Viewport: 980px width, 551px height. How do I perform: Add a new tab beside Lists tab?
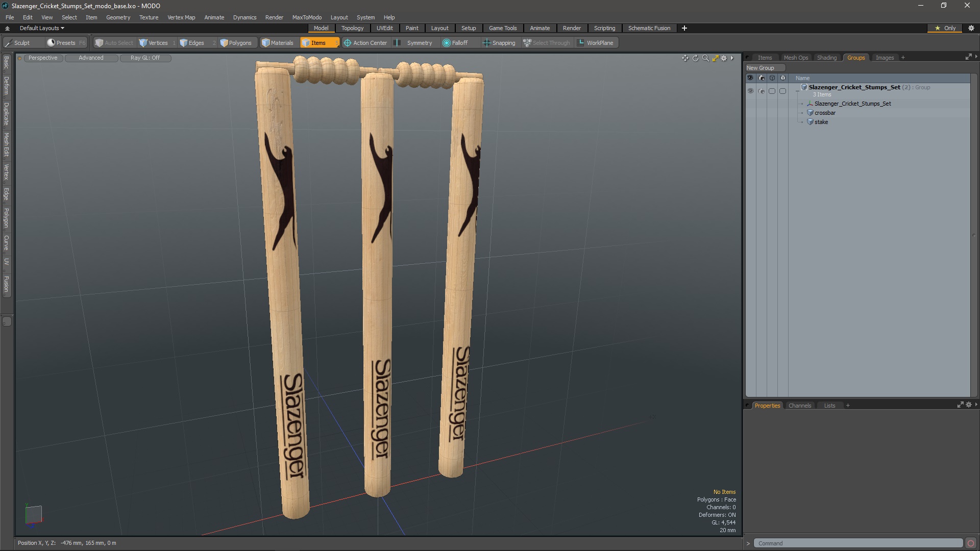point(848,406)
